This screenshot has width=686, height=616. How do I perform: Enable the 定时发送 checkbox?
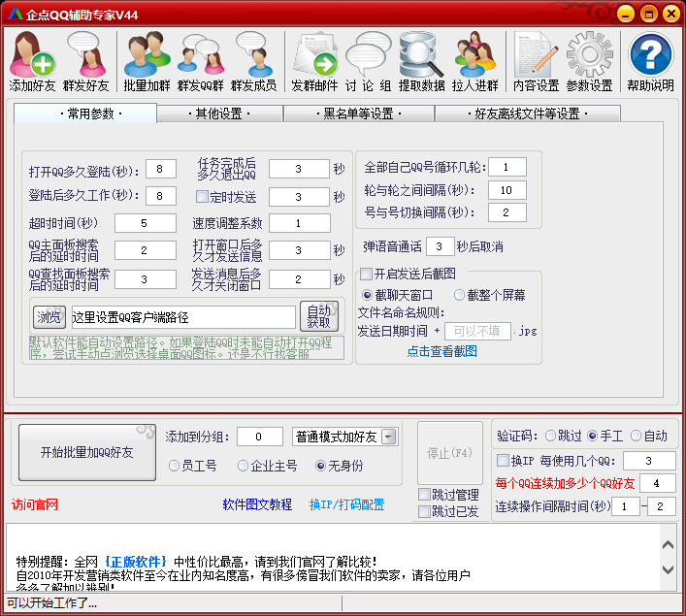[x=203, y=197]
